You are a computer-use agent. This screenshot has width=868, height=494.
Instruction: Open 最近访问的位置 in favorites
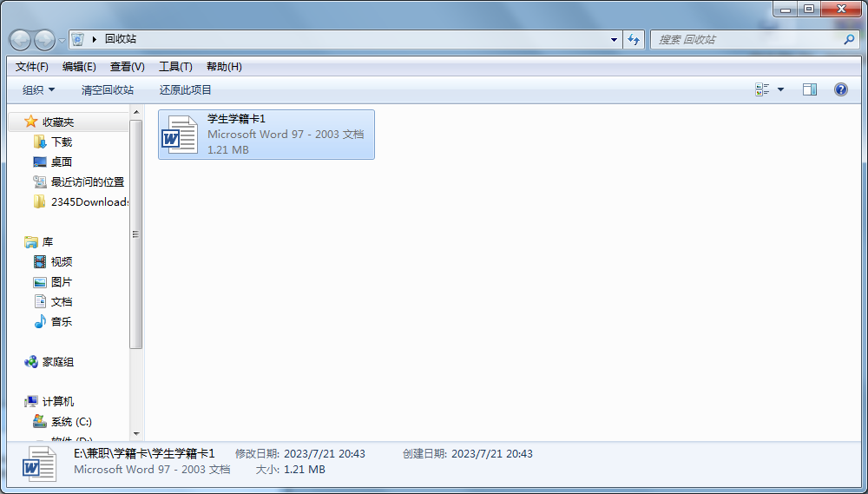(88, 182)
